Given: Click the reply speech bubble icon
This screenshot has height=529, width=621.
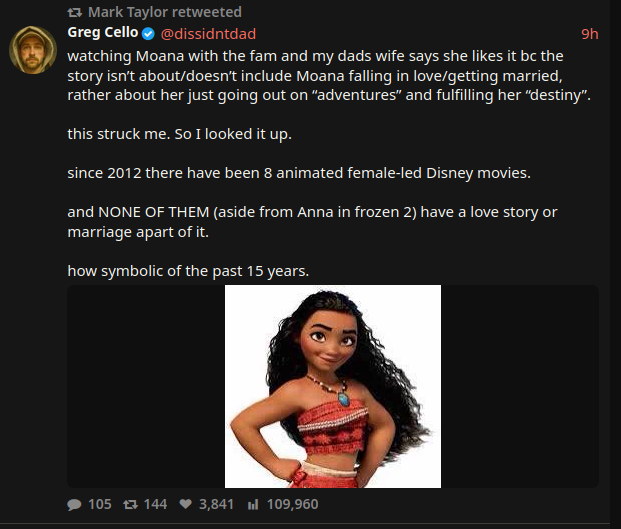Looking at the screenshot, I should point(74,504).
